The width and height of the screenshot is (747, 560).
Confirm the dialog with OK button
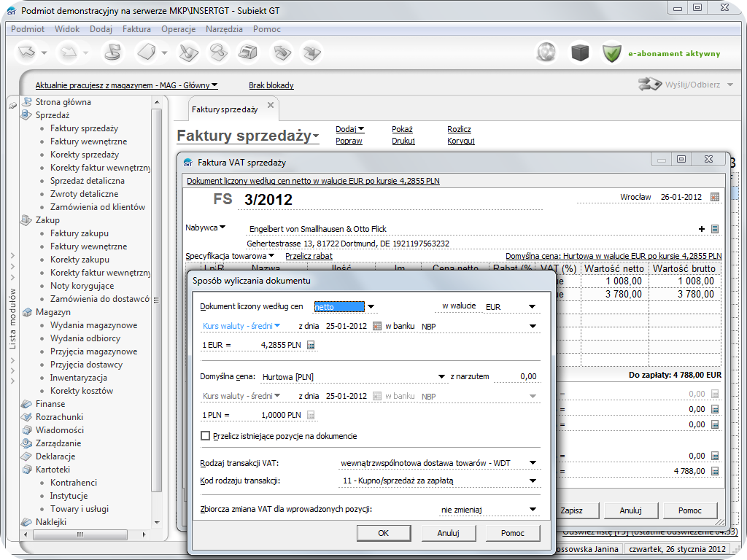pos(384,533)
